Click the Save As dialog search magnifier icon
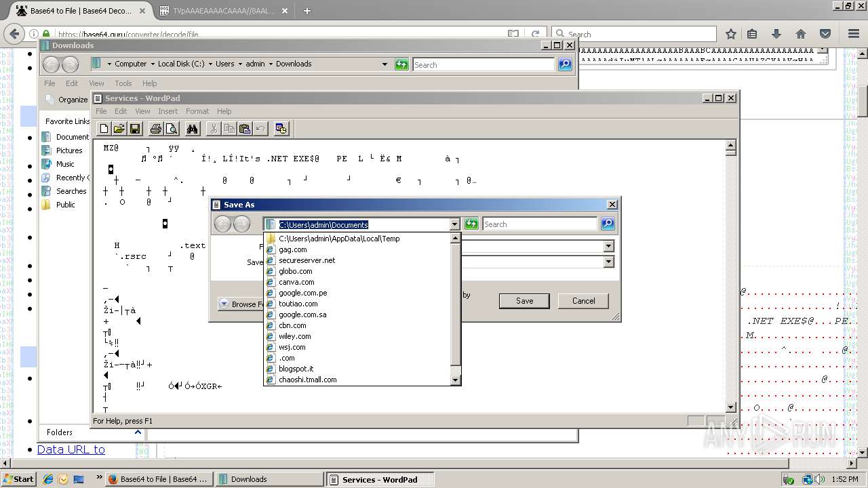 click(x=608, y=224)
